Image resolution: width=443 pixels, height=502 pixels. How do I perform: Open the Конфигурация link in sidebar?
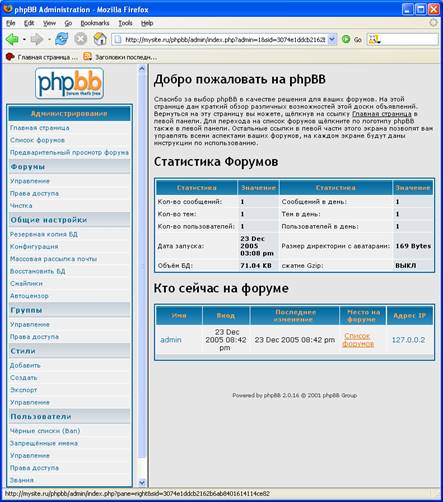[34, 247]
